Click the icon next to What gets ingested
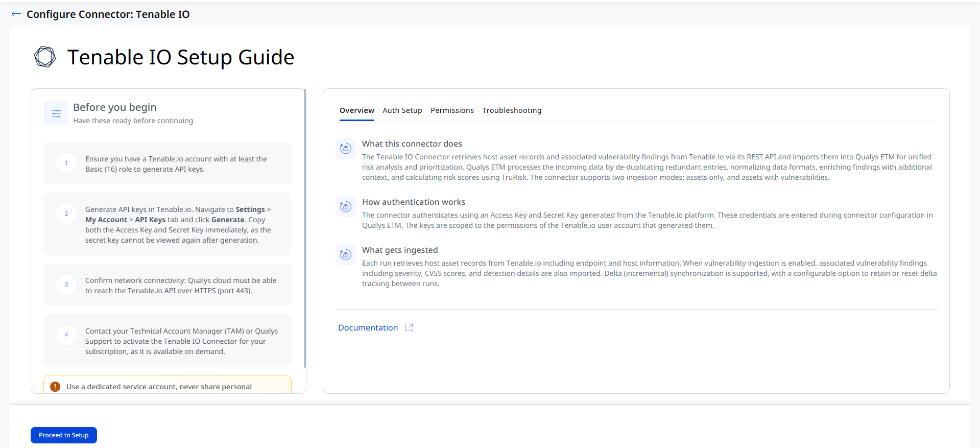980x448 pixels. [346, 255]
